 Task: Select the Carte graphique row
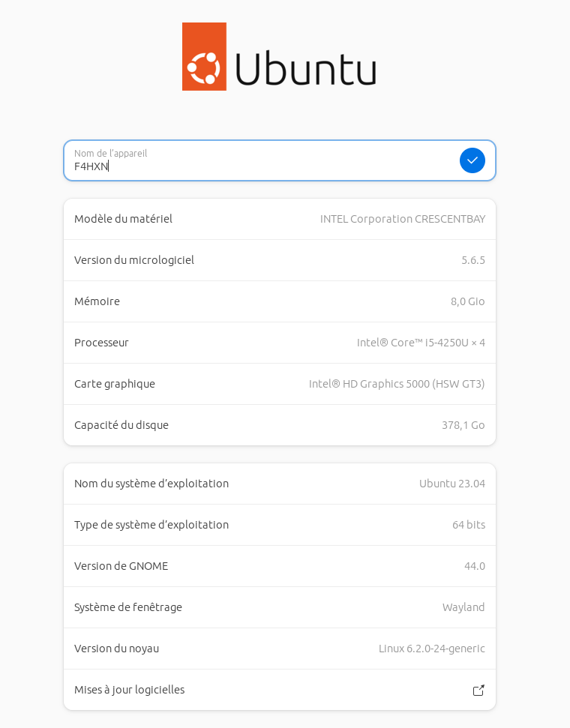point(280,384)
